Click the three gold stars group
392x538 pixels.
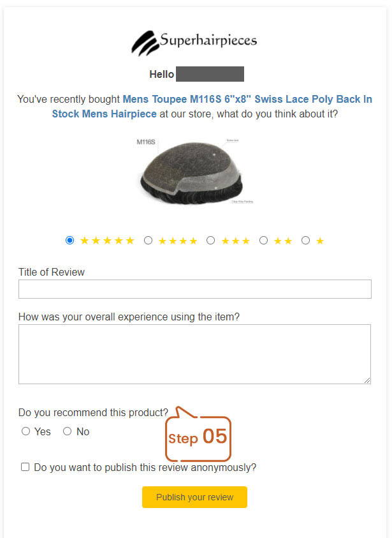235,241
